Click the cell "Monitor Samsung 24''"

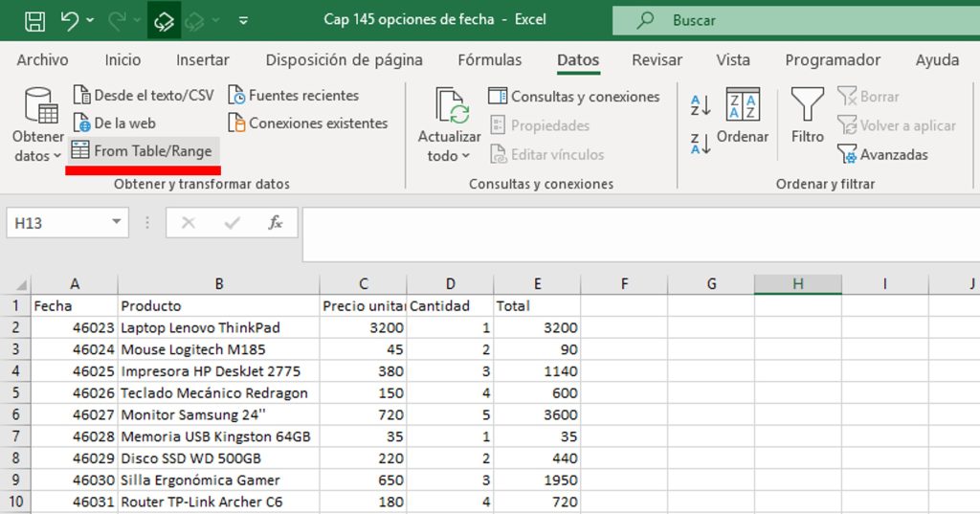point(219,414)
